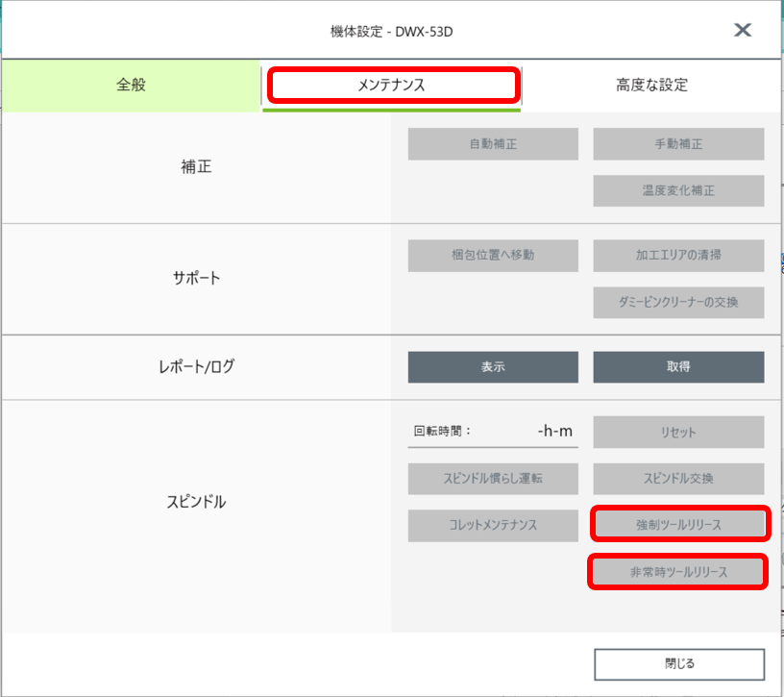
Task: Trigger 非常時ツールリリース button
Action: [x=678, y=572]
